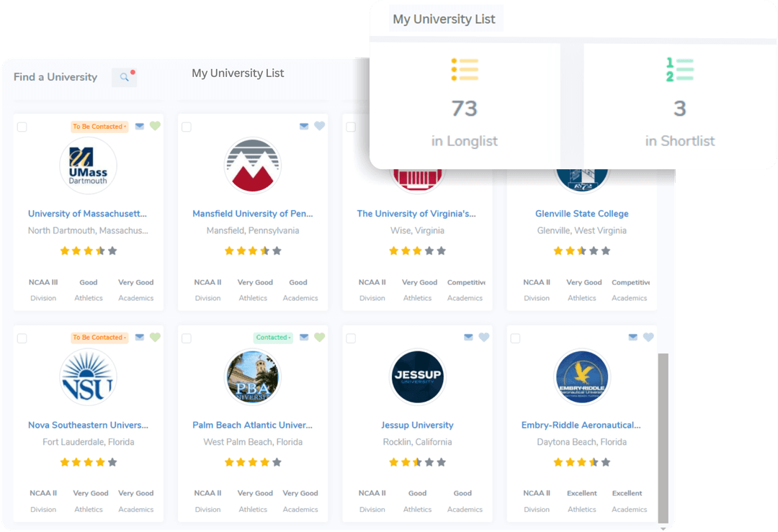Click envelope icon on Mansfield University card
778x532 pixels.
(x=304, y=127)
